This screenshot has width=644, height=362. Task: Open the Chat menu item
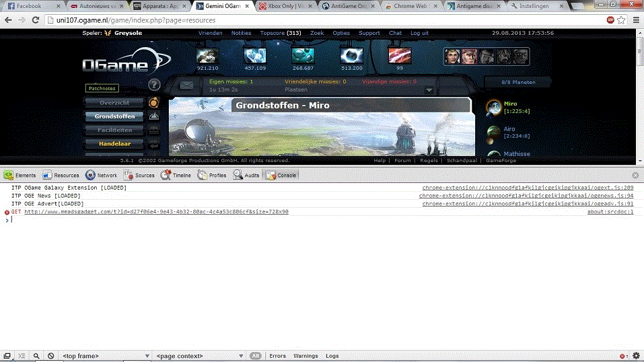point(395,33)
